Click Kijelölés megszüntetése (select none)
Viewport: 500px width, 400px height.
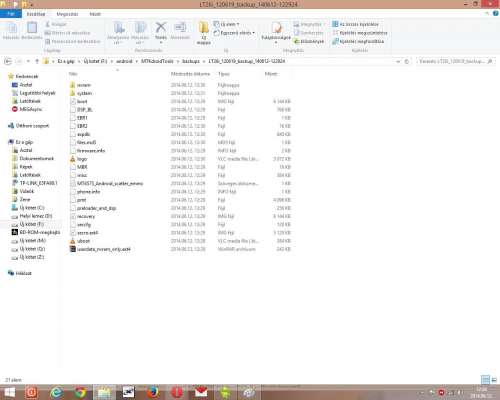360,33
